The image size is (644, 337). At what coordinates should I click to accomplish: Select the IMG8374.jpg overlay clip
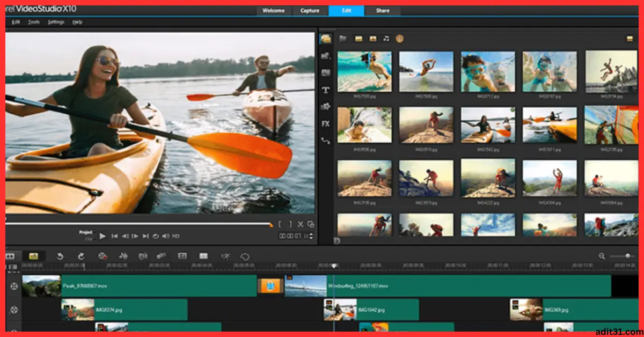coord(125,310)
